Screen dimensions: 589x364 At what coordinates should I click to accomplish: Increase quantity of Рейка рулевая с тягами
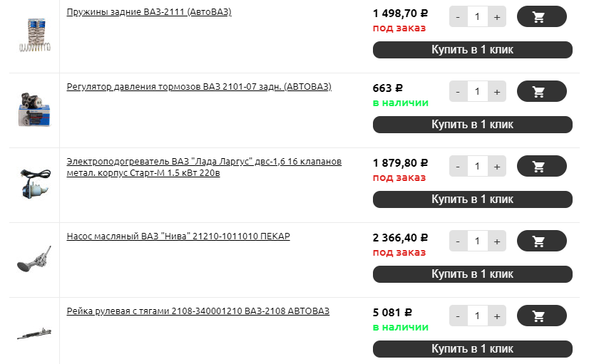(x=497, y=316)
